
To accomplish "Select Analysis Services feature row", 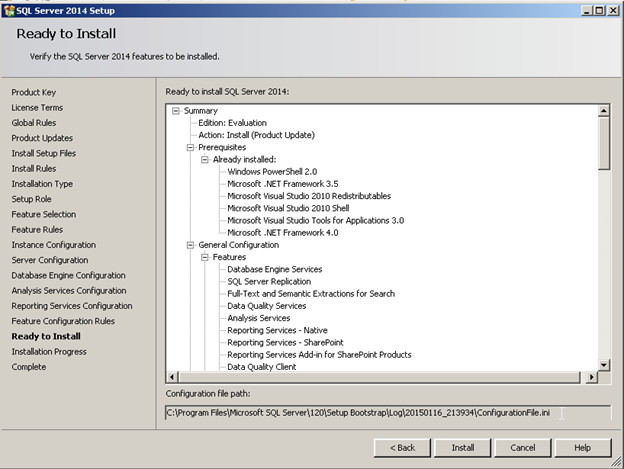I will [259, 318].
